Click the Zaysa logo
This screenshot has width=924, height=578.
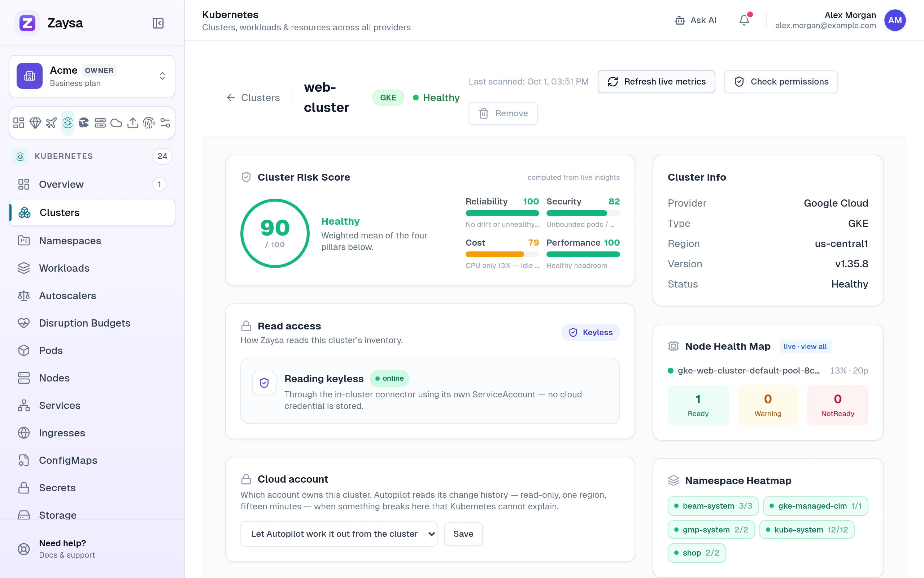coord(27,23)
